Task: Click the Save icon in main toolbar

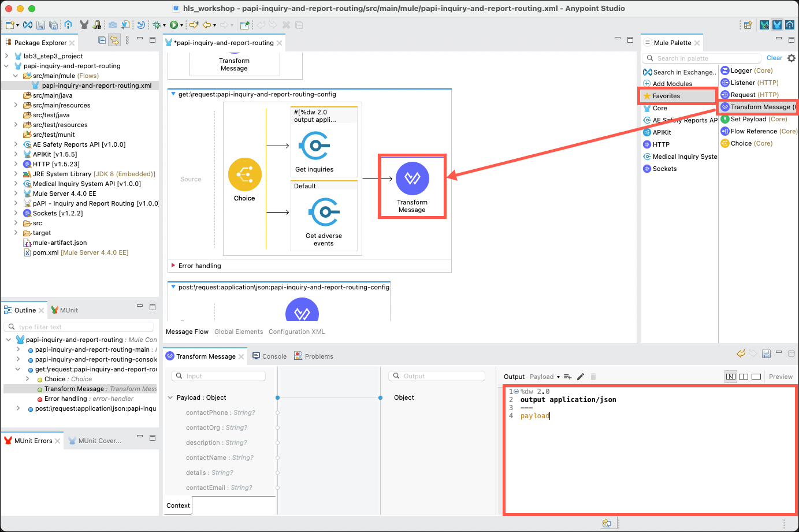Action: click(x=40, y=25)
